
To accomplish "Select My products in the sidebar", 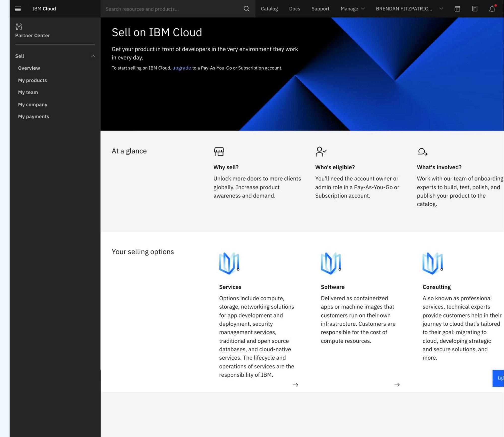I will tap(32, 80).
